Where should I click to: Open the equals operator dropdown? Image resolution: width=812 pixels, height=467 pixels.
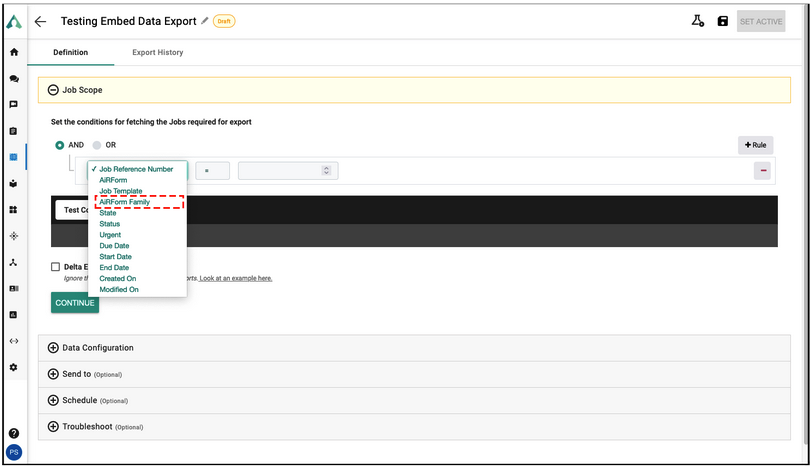coord(212,171)
